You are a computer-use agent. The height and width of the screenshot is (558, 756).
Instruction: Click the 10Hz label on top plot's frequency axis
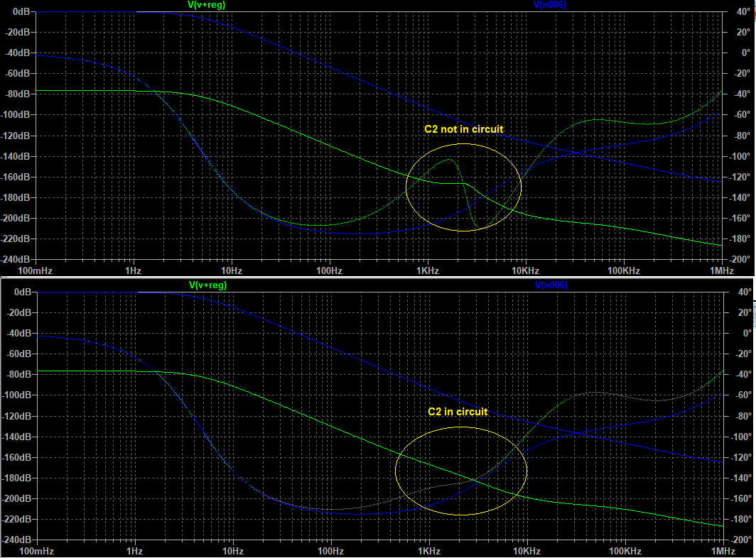click(x=232, y=270)
